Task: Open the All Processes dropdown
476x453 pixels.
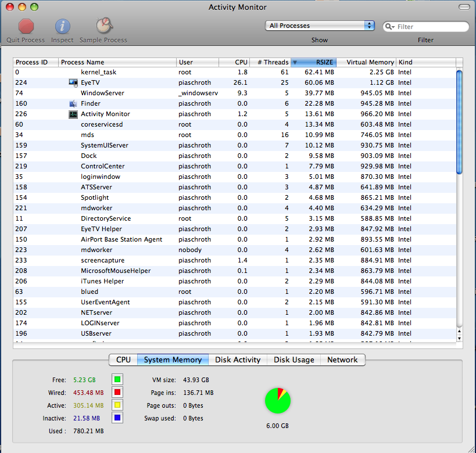Action: coord(320,26)
